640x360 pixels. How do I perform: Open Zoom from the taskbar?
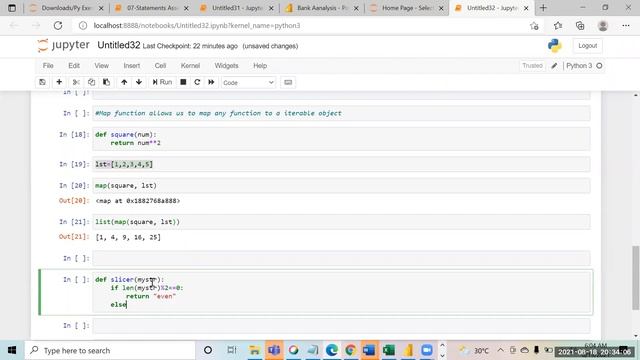coord(427,350)
